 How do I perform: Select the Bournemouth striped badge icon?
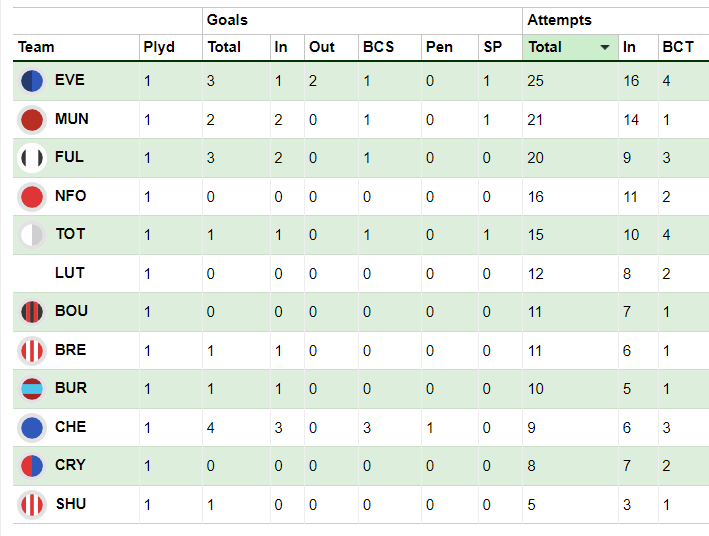pyautogui.click(x=32, y=312)
